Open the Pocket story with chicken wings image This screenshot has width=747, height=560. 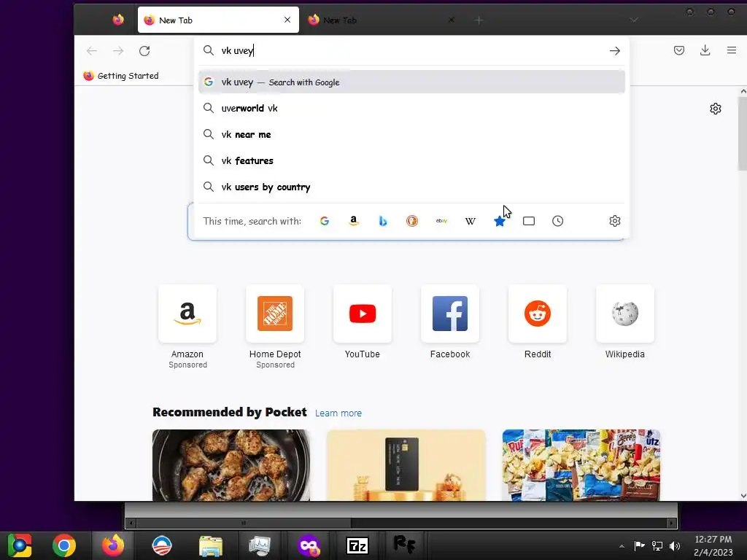click(x=231, y=465)
